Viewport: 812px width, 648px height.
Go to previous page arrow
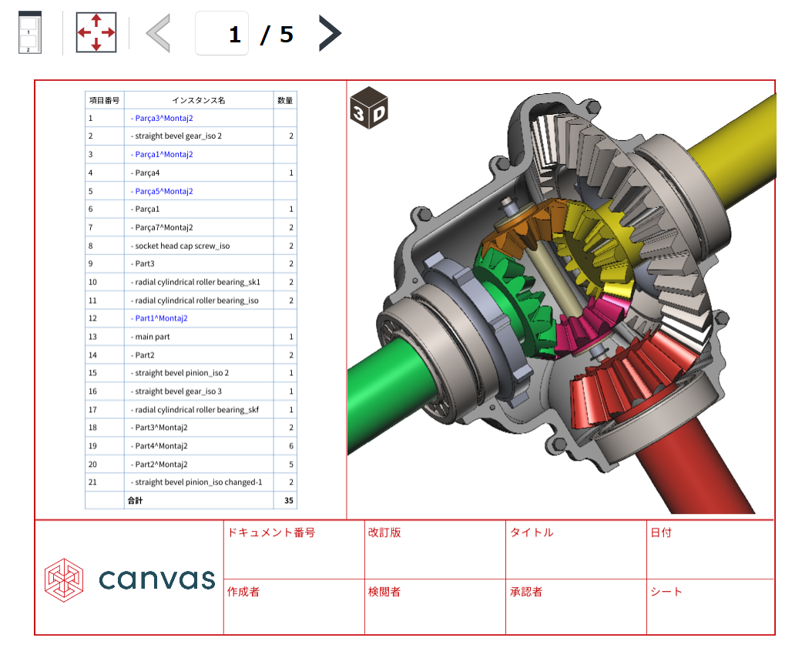point(159,34)
